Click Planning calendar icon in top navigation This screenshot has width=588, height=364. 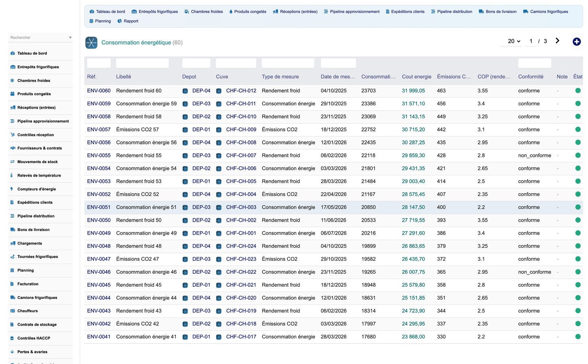(91, 21)
